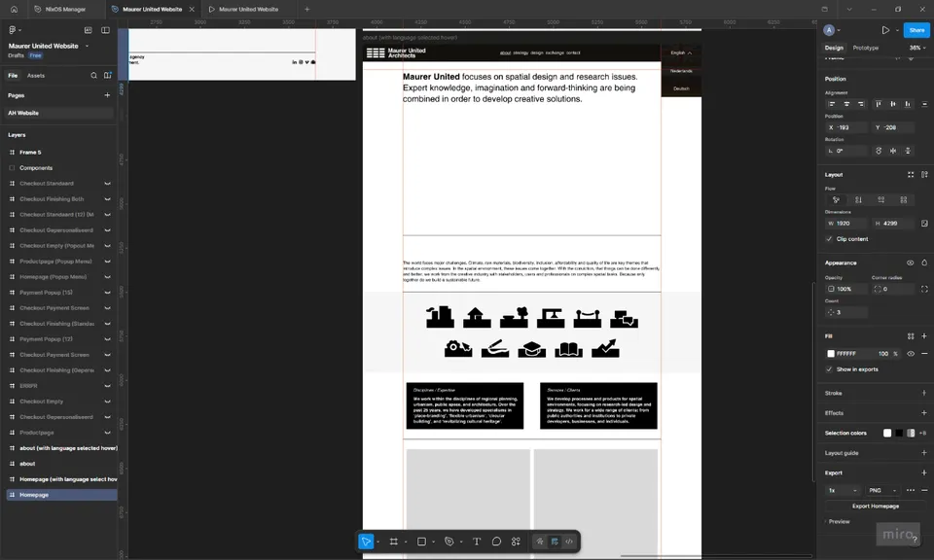This screenshot has width=934, height=560.
Task: Open the libraries book icon
Action: pos(107,76)
